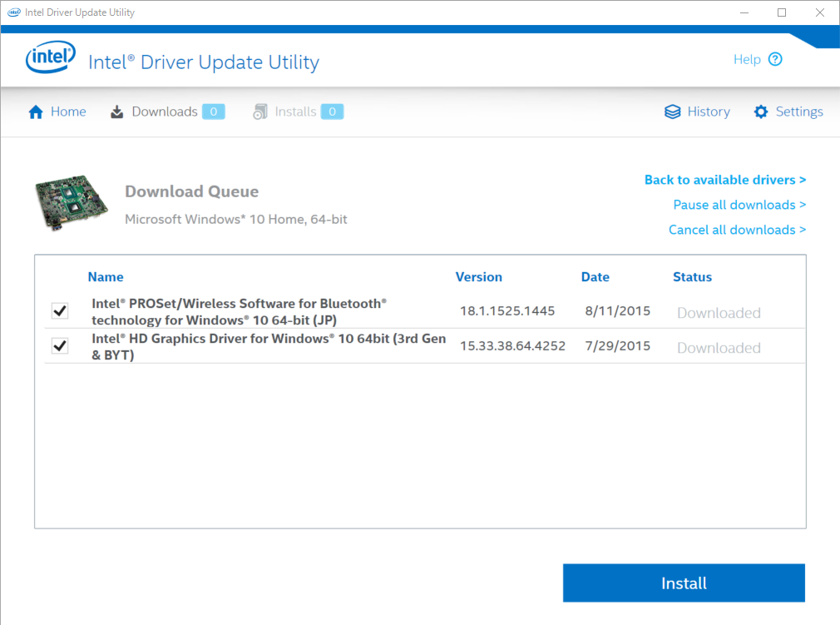The image size is (840, 625).
Task: Sort by the Name column header
Action: (x=106, y=277)
